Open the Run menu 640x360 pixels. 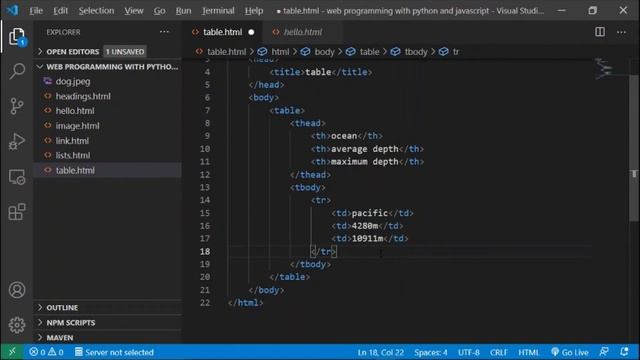(183, 11)
